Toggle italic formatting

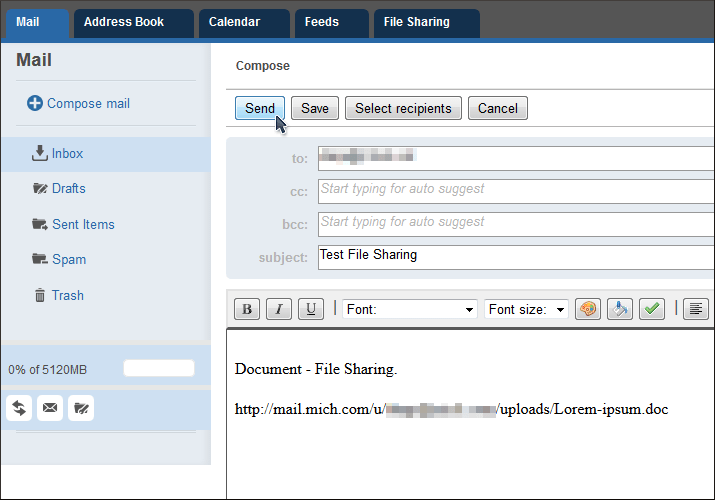279,309
